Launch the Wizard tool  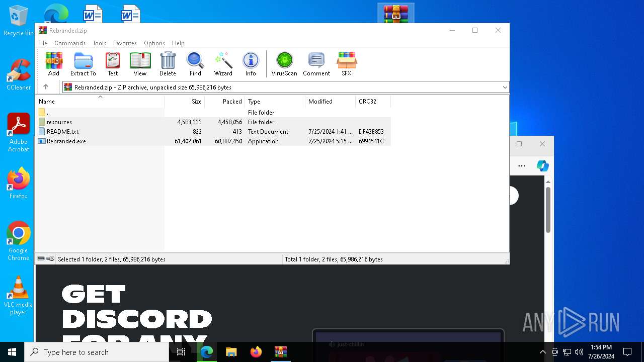point(223,64)
